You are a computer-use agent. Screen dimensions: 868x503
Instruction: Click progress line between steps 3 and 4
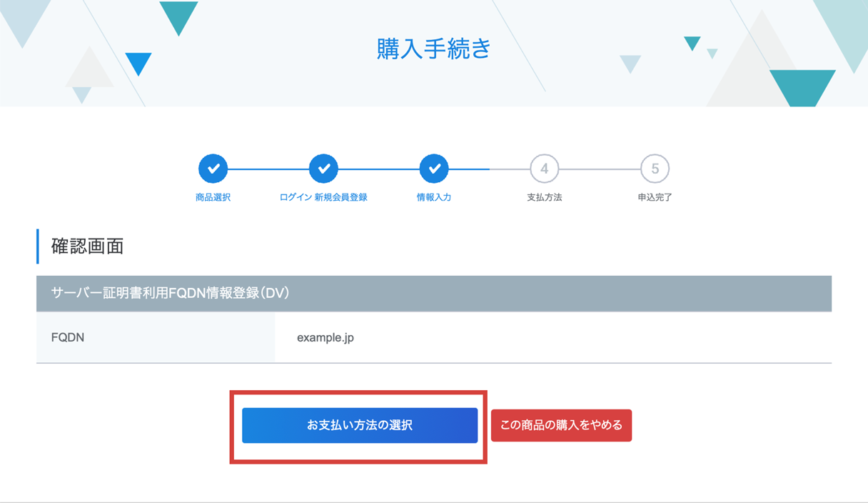[489, 169]
